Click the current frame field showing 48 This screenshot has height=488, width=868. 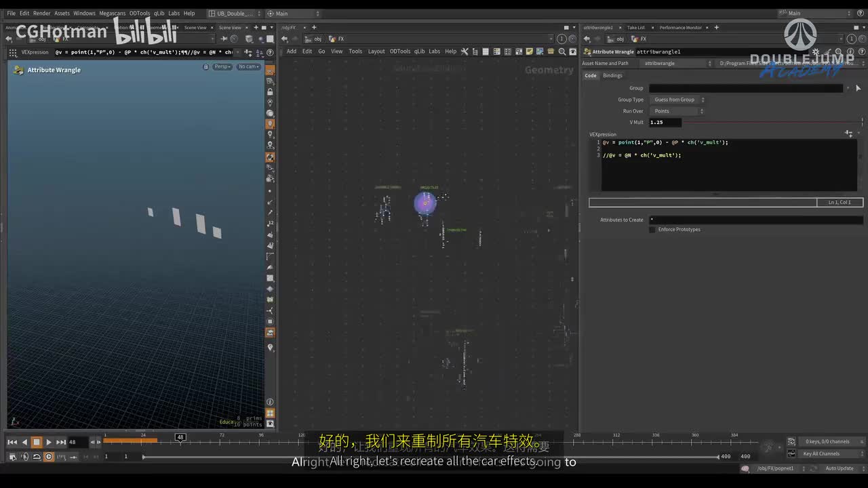coord(77,442)
